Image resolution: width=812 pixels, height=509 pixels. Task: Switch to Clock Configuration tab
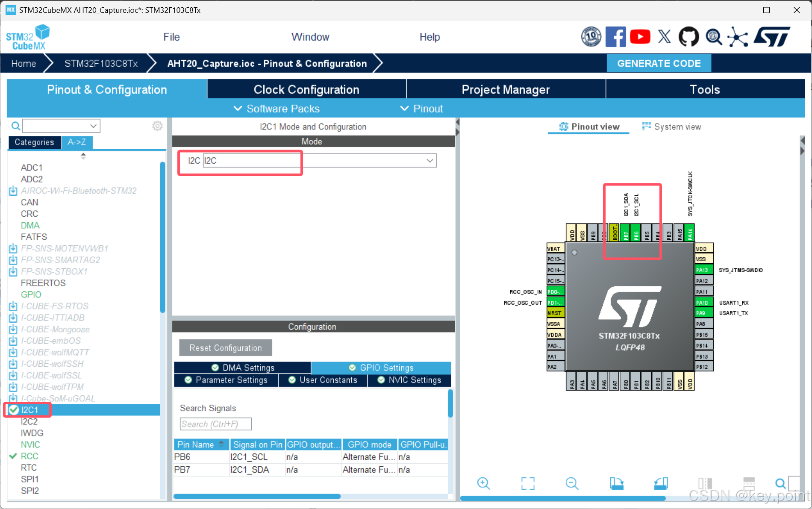point(306,89)
